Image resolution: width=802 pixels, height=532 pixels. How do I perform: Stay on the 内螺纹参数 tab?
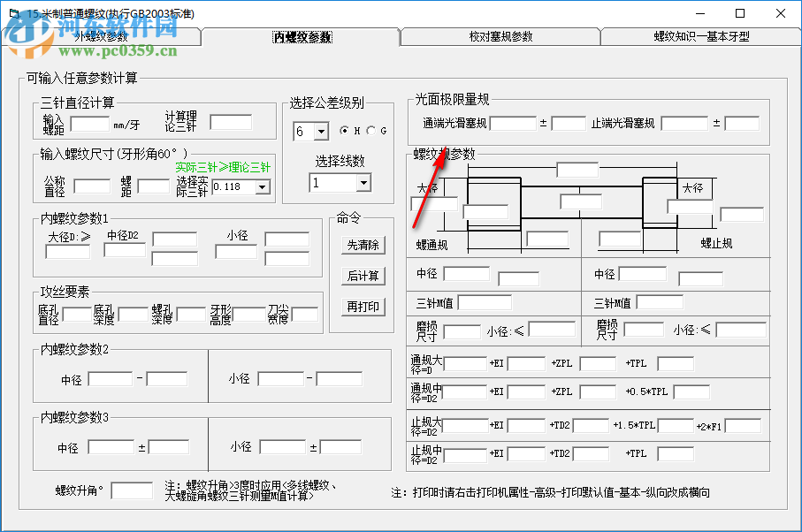[x=302, y=38]
